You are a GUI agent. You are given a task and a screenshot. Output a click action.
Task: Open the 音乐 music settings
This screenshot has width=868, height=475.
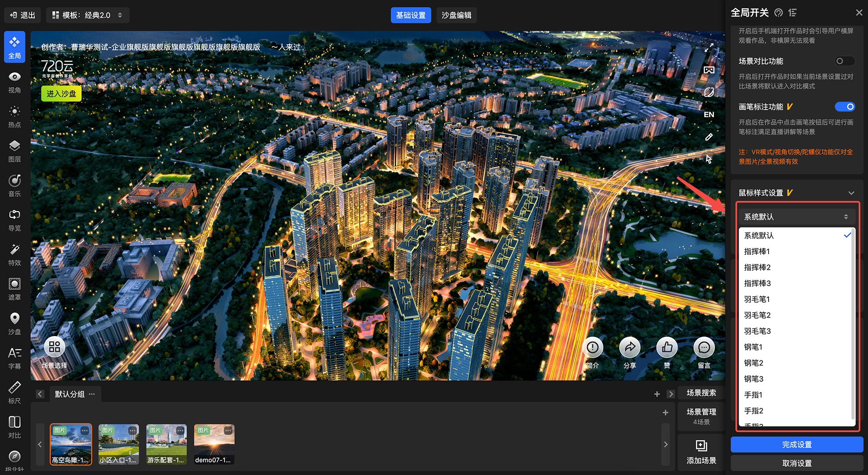[14, 185]
